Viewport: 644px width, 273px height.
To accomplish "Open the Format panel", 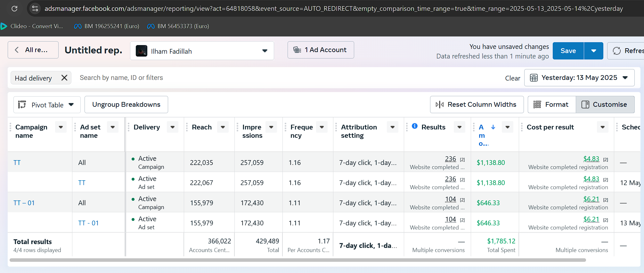I will point(551,105).
